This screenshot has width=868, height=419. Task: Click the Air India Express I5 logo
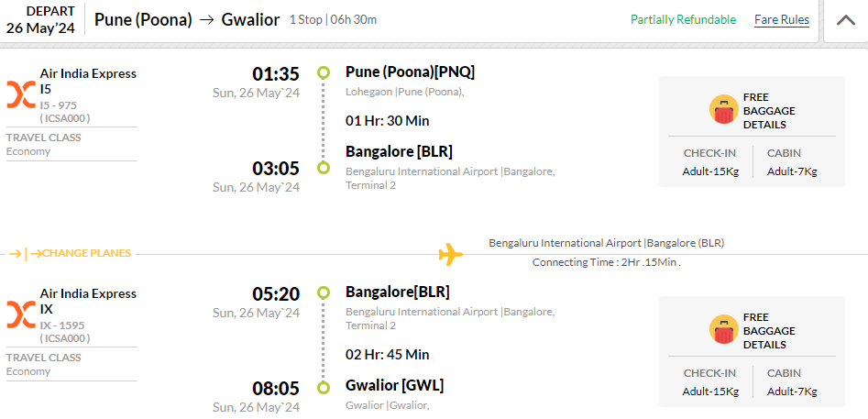(x=21, y=94)
